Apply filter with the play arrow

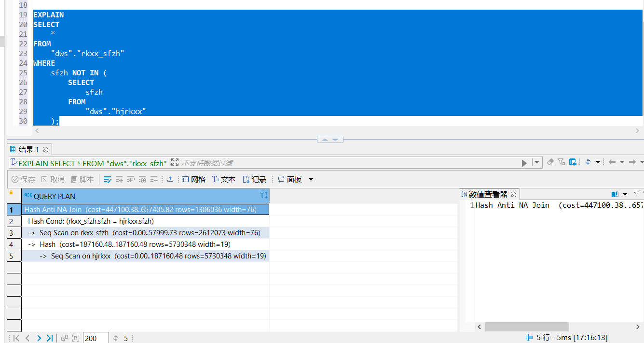524,163
